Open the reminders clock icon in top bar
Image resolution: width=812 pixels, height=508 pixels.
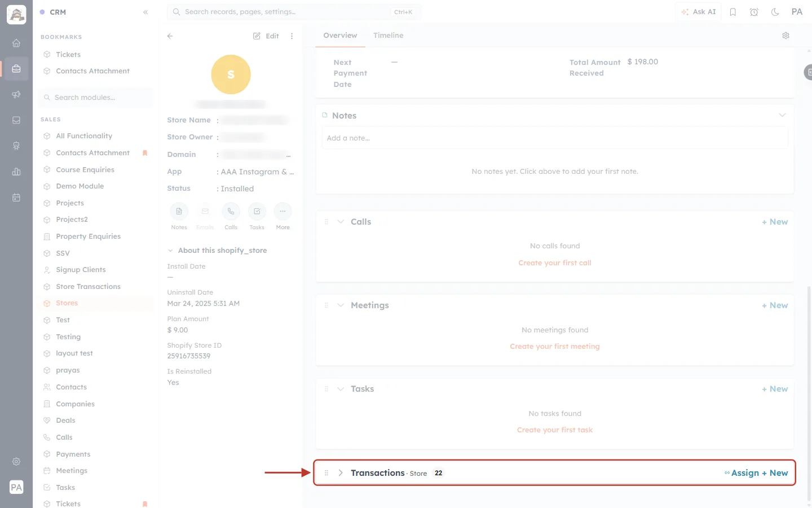coord(754,12)
